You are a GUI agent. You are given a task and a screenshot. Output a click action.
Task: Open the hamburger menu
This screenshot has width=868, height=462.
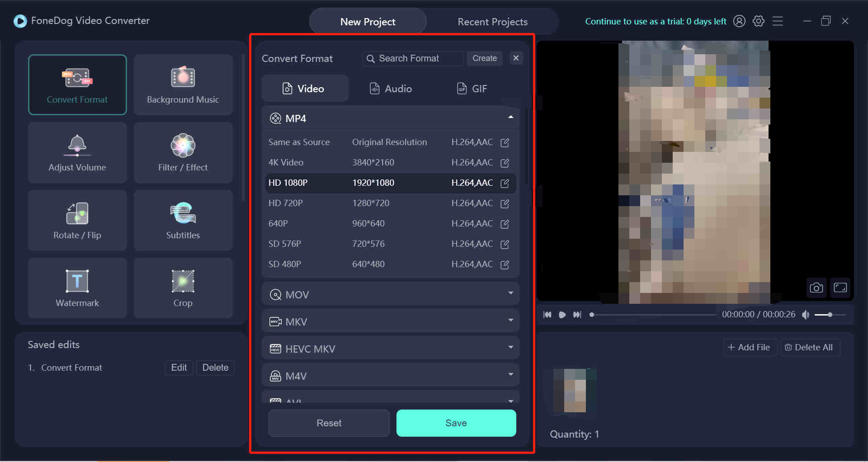pyautogui.click(x=778, y=21)
